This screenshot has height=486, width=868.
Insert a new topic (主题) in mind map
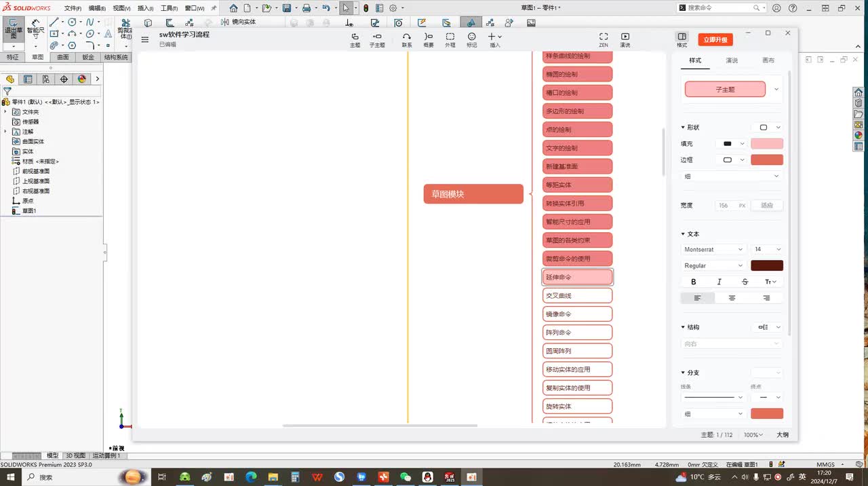[355, 39]
